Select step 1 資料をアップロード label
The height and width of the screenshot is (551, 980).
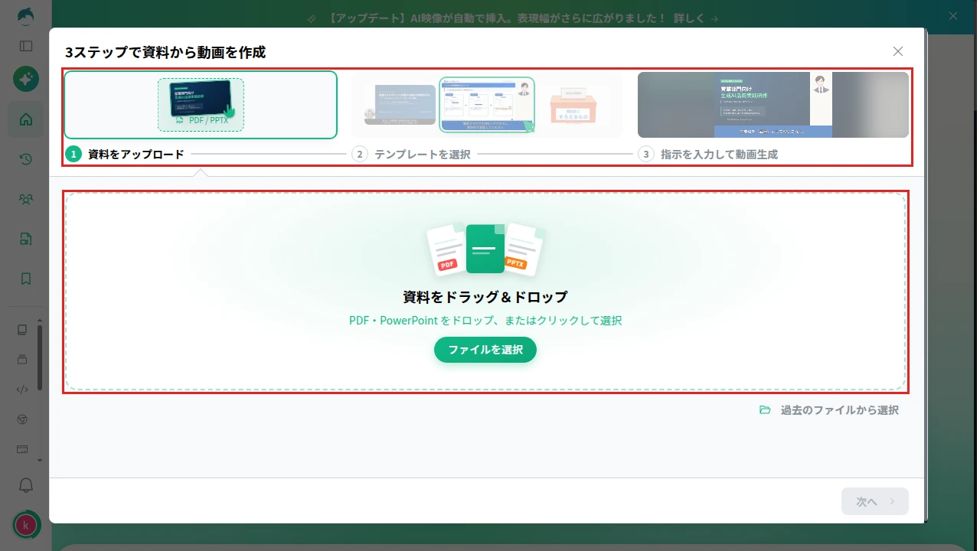(x=136, y=154)
